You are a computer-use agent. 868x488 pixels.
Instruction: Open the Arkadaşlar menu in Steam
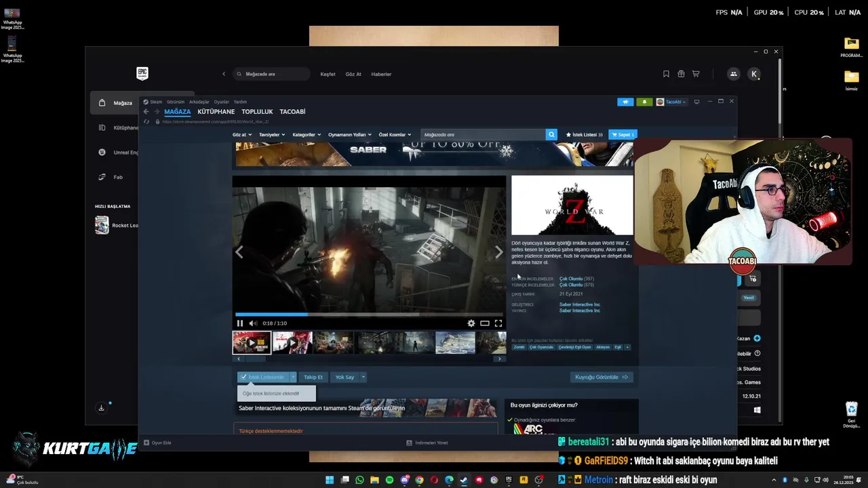pos(199,102)
